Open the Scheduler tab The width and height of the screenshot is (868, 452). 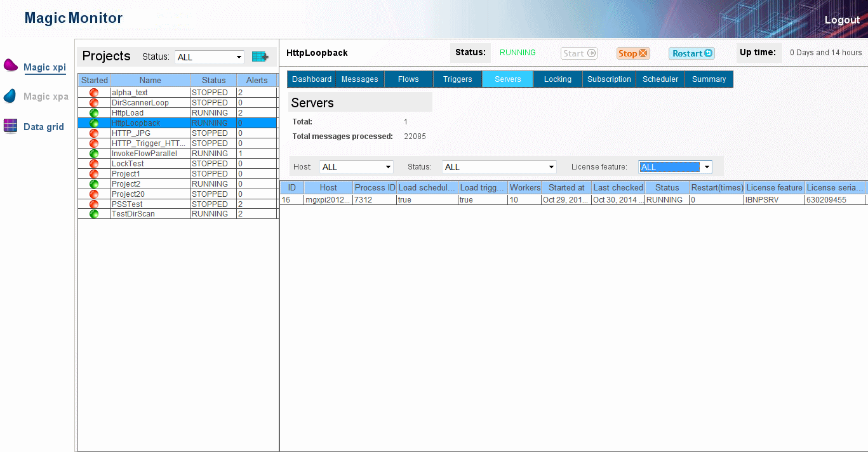(x=660, y=79)
